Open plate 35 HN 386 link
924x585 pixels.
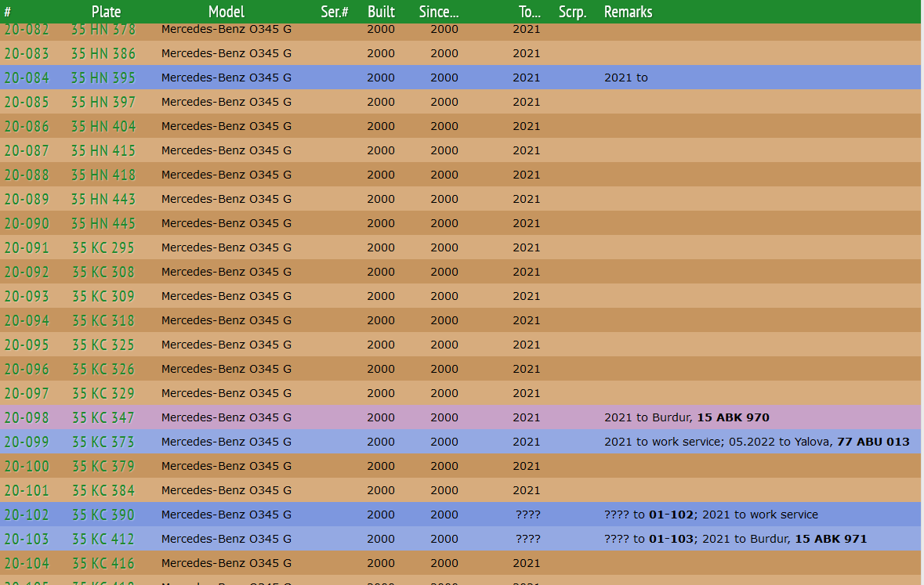pos(103,53)
